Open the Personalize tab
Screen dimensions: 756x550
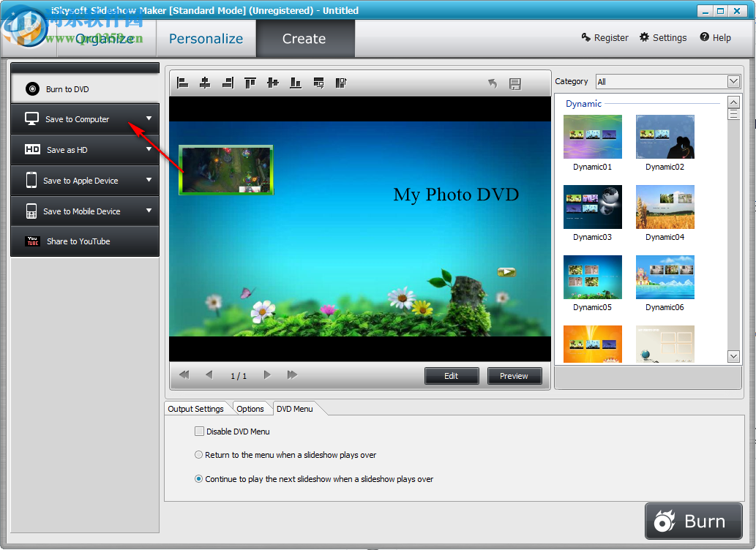coord(206,38)
